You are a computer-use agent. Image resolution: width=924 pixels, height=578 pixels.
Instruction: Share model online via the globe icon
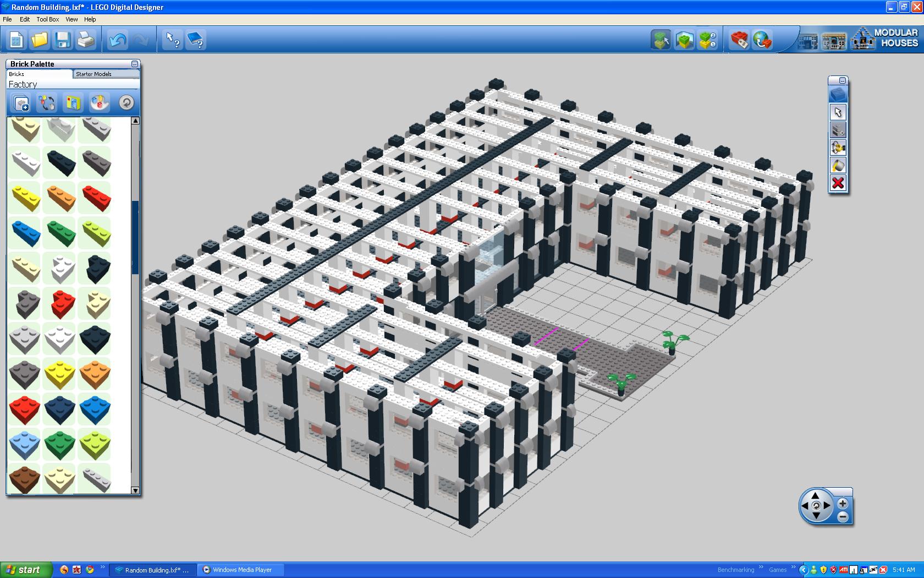point(762,40)
